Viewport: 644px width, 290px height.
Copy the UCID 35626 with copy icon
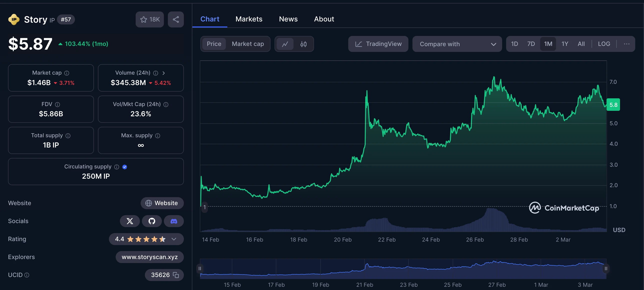[x=176, y=275]
